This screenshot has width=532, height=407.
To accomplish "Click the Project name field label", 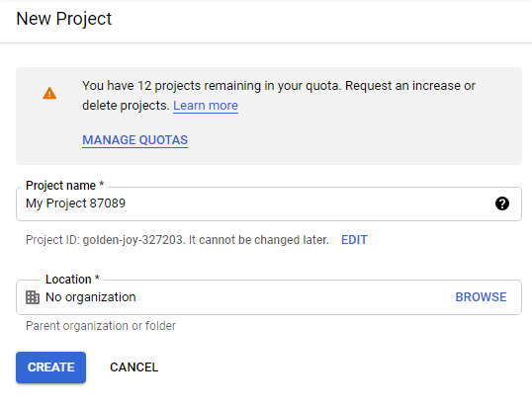I will tap(64, 186).
